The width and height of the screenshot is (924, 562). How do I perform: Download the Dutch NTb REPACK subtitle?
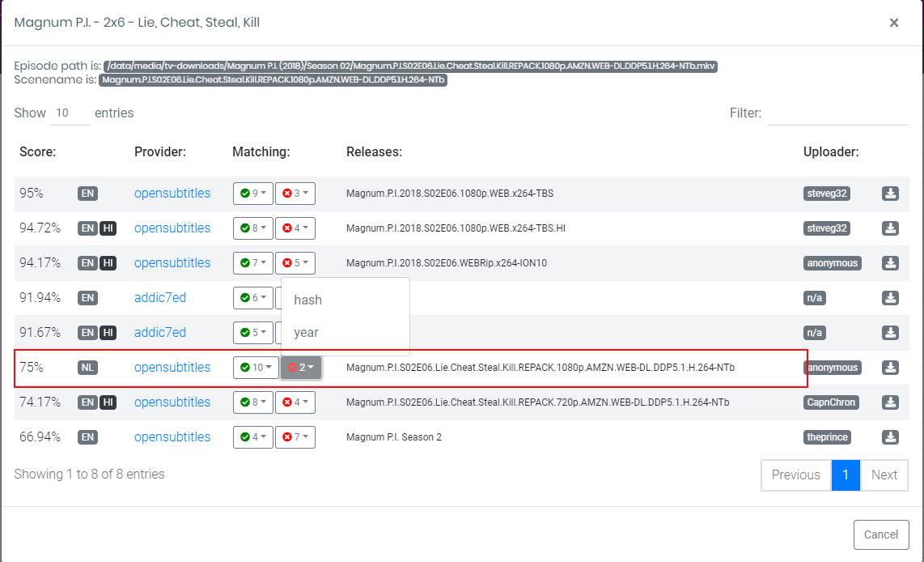(890, 367)
